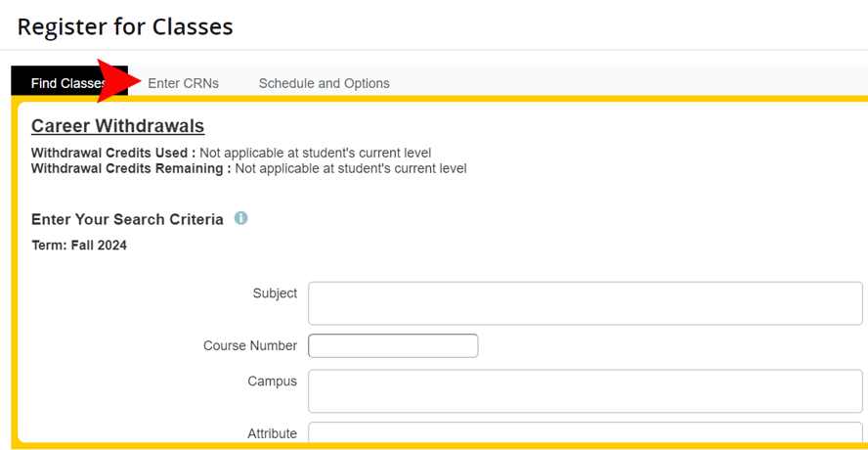Click the 'Withdrawal Credits Remaining :' label
This screenshot has height=450, width=868.
pos(131,168)
